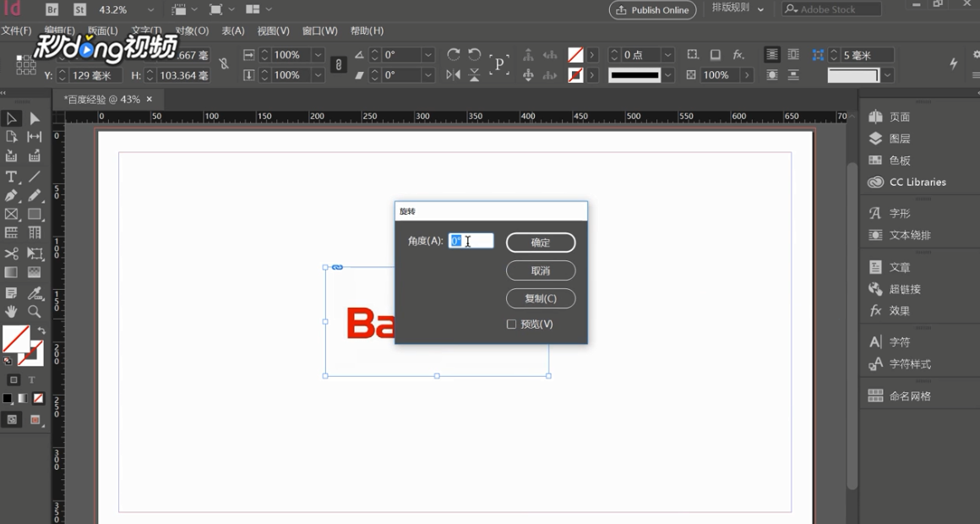Select the Rectangle tool
This screenshot has height=524, width=980.
[35, 215]
